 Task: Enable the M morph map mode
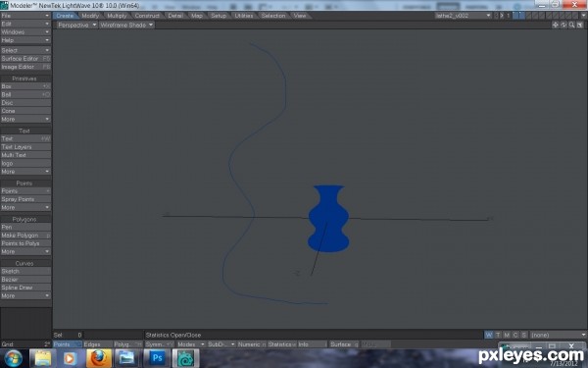pos(507,335)
